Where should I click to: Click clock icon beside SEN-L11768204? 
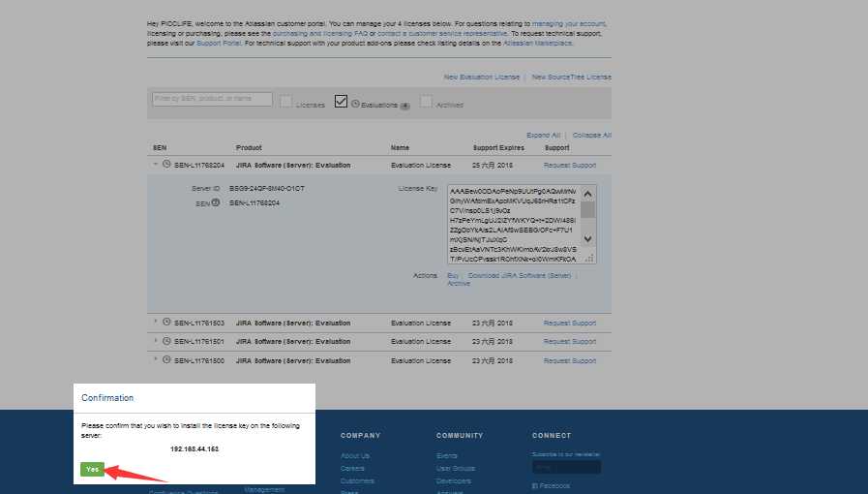coord(166,165)
